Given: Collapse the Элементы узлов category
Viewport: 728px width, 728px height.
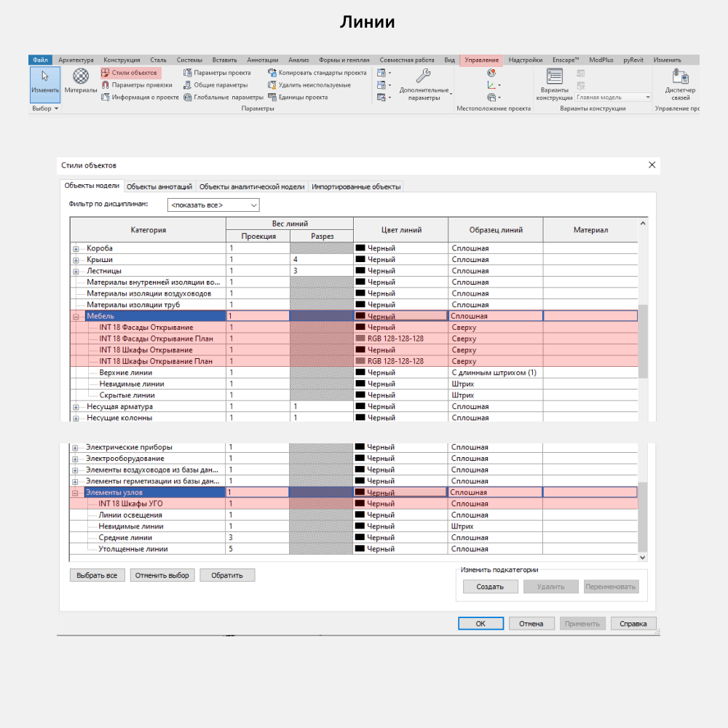Looking at the screenshot, I should click(x=75, y=493).
